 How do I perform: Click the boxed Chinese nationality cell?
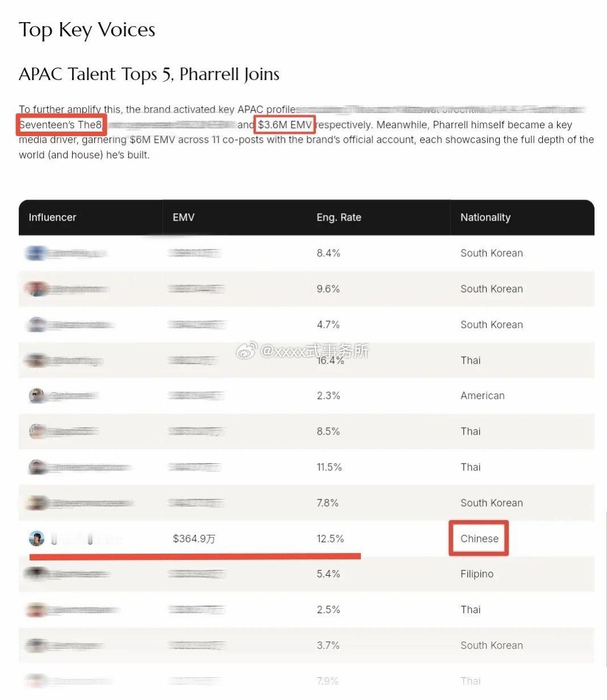(x=479, y=539)
